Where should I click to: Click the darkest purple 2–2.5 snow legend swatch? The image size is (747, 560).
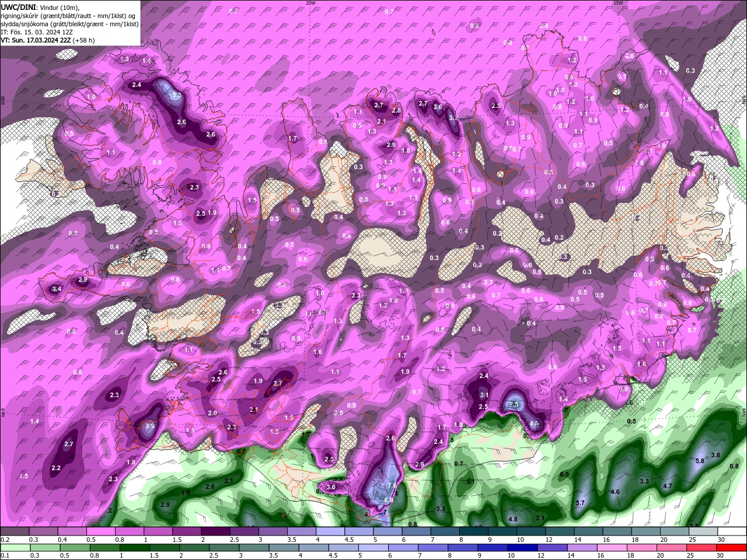click(215, 531)
